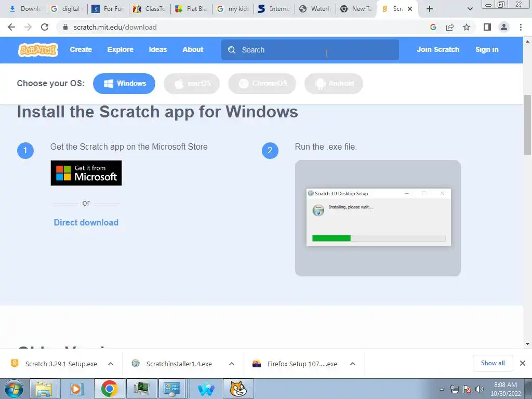Open the Control Panel taskbar icon
532x399 pixels.
click(172, 389)
